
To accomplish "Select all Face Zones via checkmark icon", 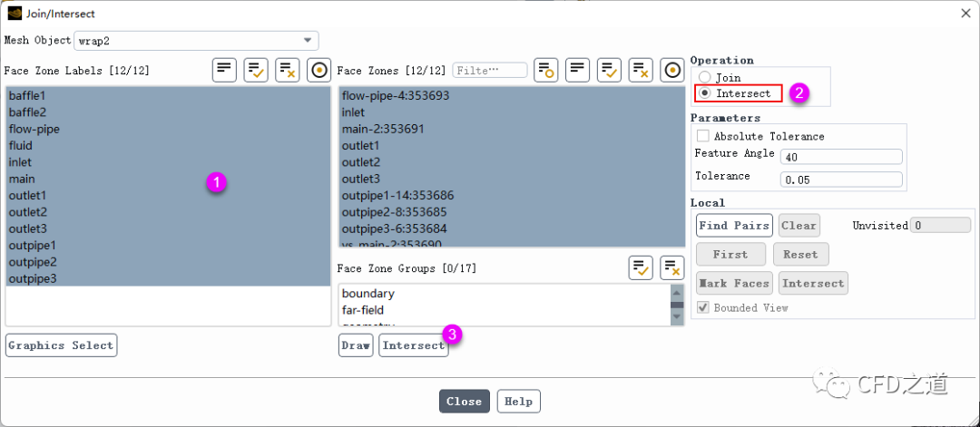I will click(610, 70).
